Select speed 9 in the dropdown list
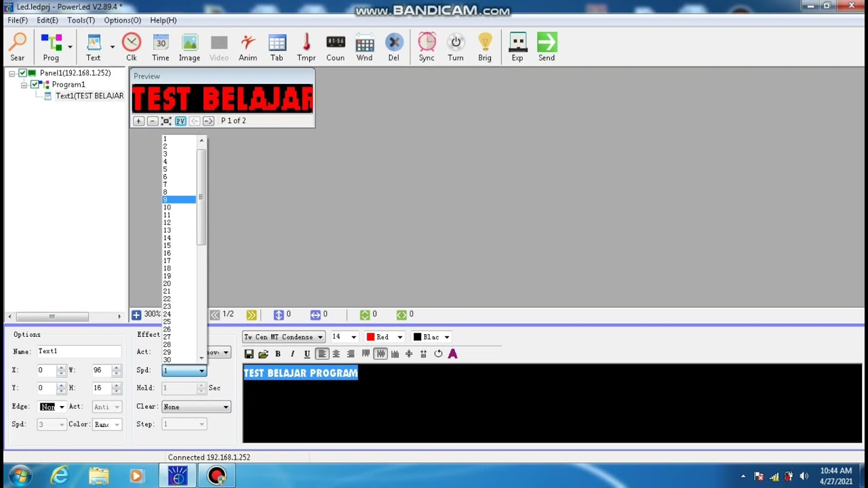The width and height of the screenshot is (868, 488). click(179, 199)
